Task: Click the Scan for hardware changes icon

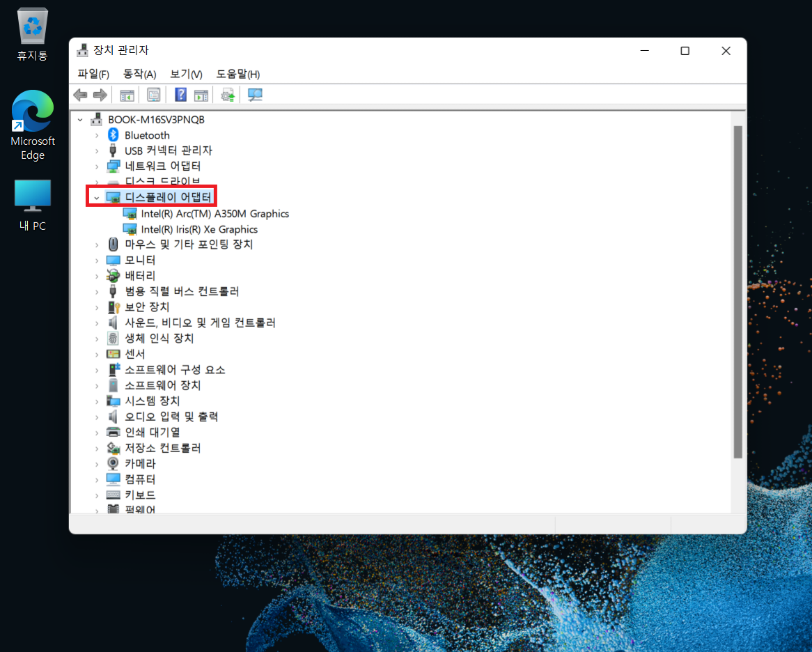Action: 255,95
